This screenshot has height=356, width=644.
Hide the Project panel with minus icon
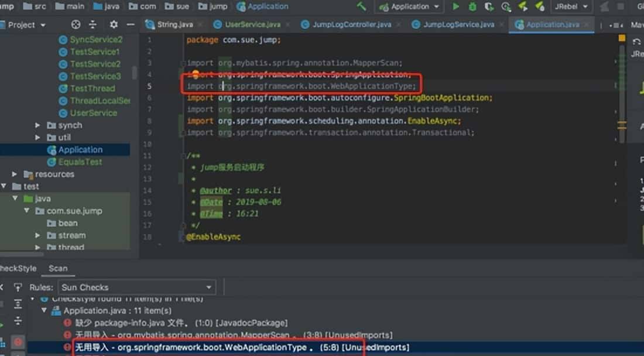[x=130, y=25]
